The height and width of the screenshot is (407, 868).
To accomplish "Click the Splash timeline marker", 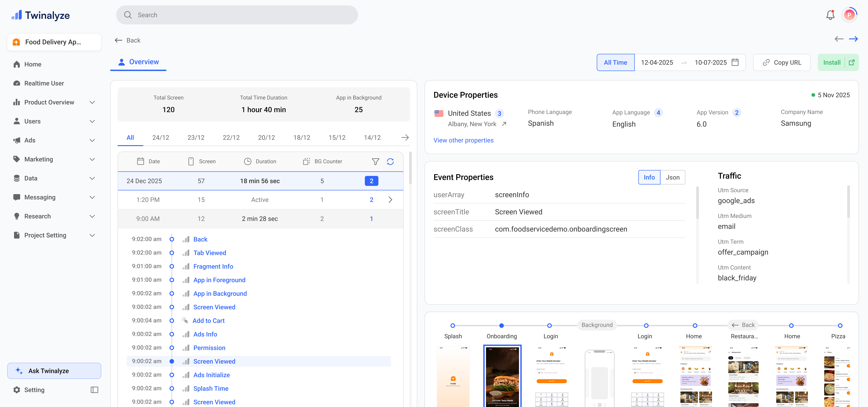I will coord(453,325).
